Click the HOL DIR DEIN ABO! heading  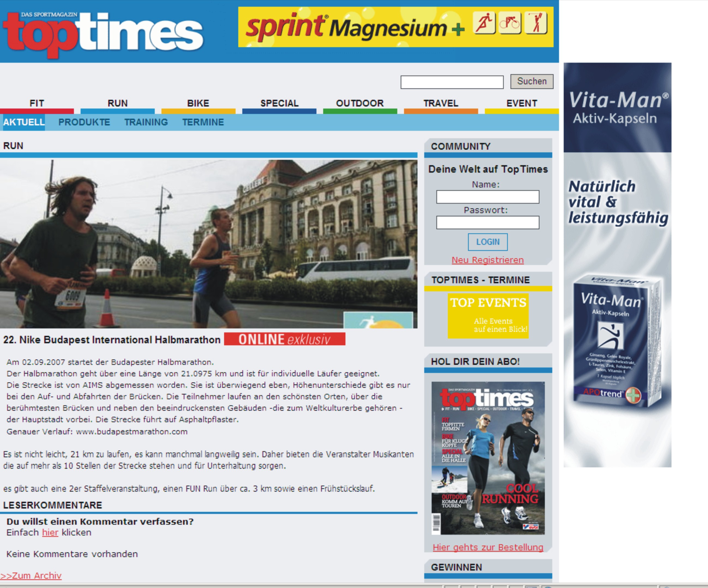coord(475,362)
